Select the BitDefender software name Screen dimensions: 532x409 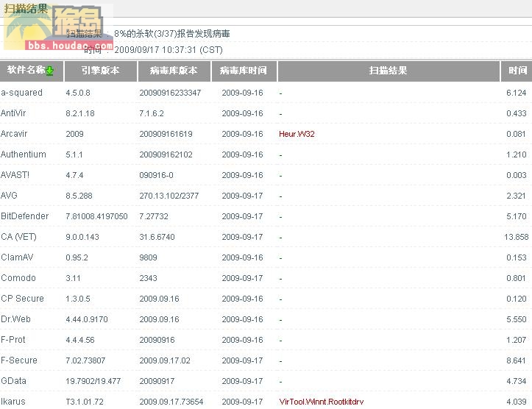(25, 216)
